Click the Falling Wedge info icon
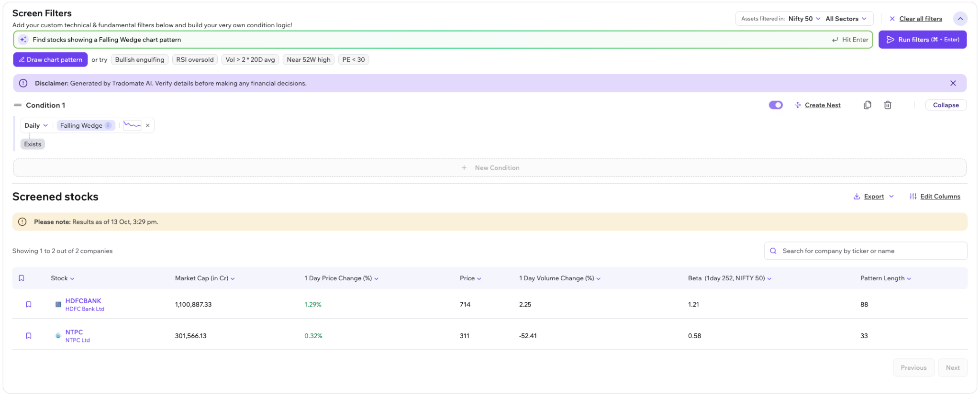The image size is (980, 397). pos(109,125)
